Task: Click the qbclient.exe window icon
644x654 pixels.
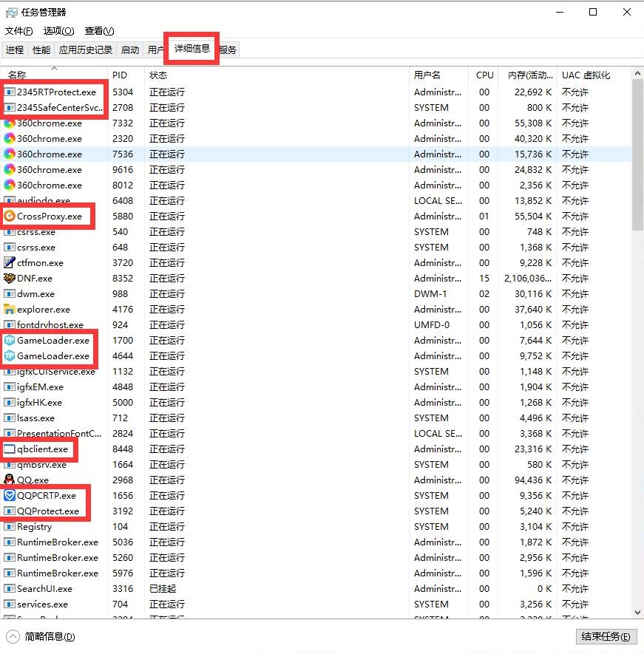Action: tap(9, 449)
